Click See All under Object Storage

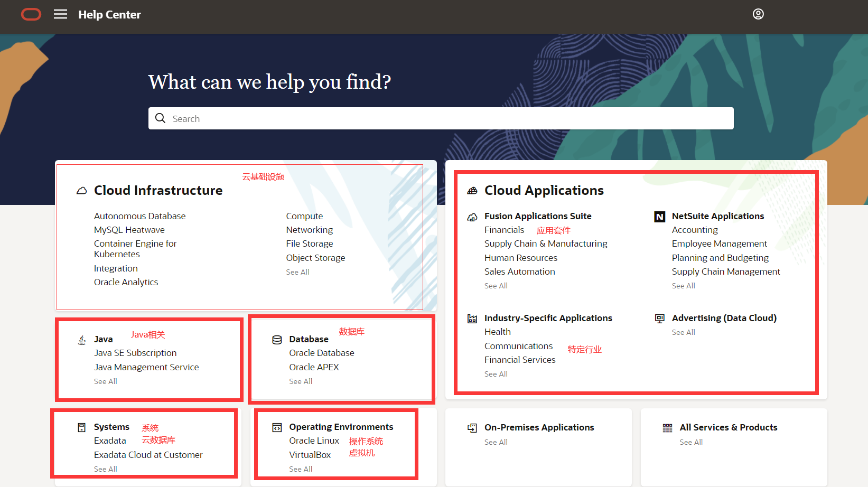coord(298,272)
